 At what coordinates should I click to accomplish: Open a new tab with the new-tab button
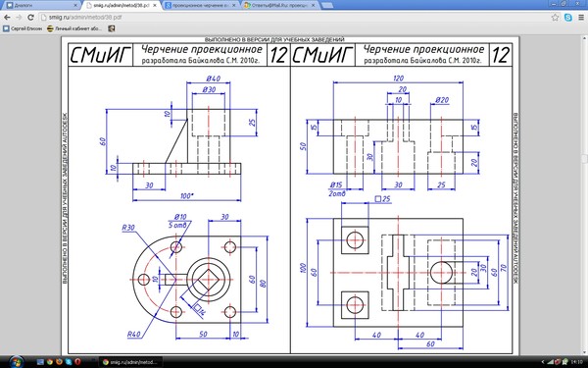[x=327, y=5]
